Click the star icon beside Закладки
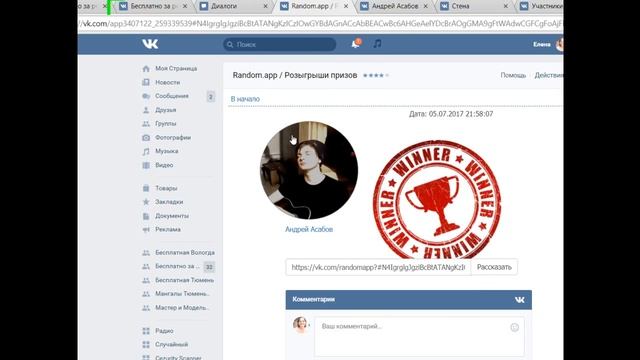Image resolution: width=640 pixels, height=360 pixels. point(146,202)
